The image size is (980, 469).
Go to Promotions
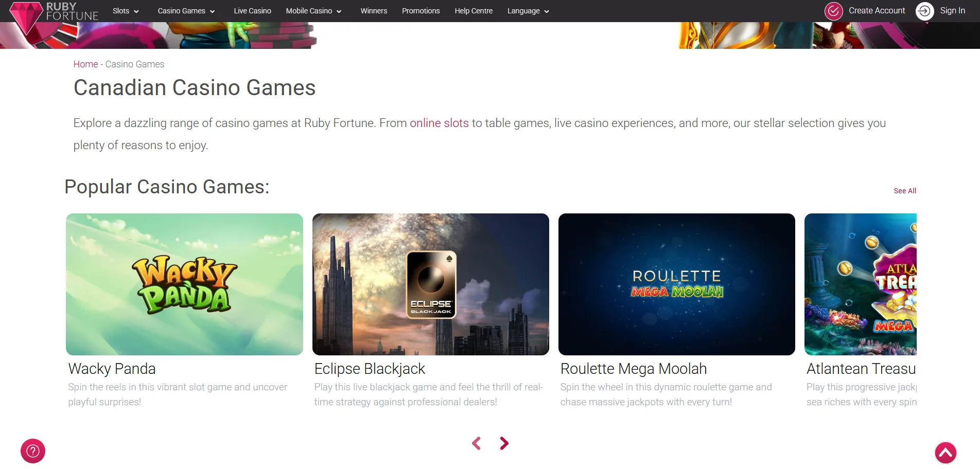421,11
